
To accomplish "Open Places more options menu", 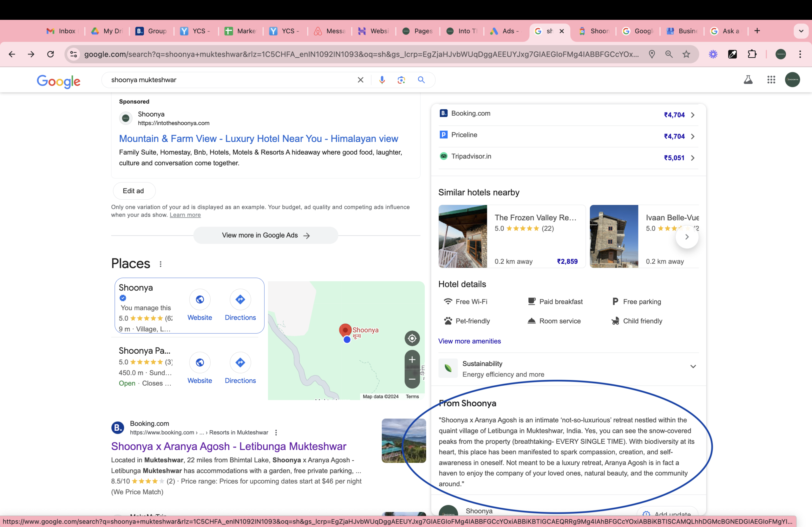I will point(160,264).
